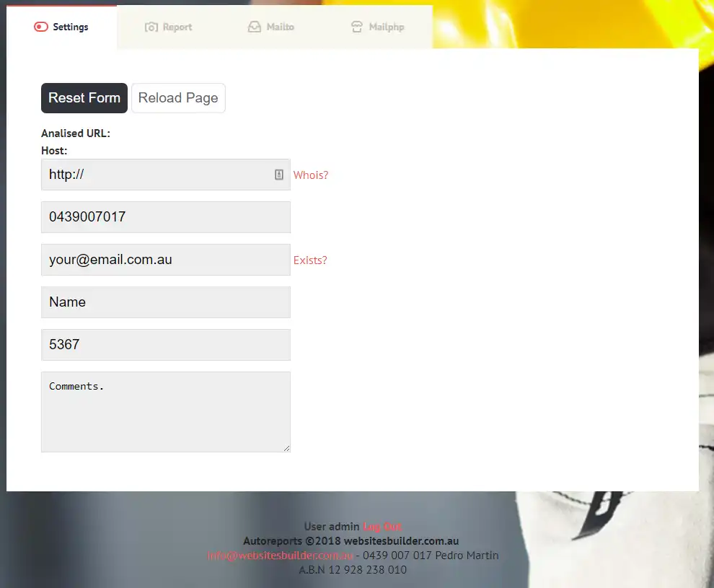Focus the phone field with 0439007017
The image size is (714, 588).
(166, 216)
